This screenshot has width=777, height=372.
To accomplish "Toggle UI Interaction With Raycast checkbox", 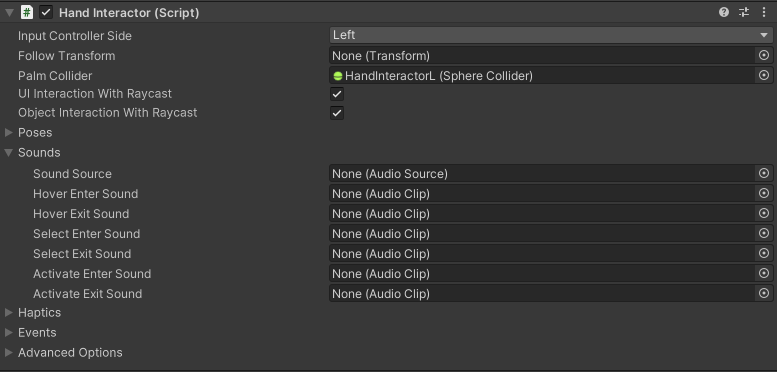I will [337, 94].
